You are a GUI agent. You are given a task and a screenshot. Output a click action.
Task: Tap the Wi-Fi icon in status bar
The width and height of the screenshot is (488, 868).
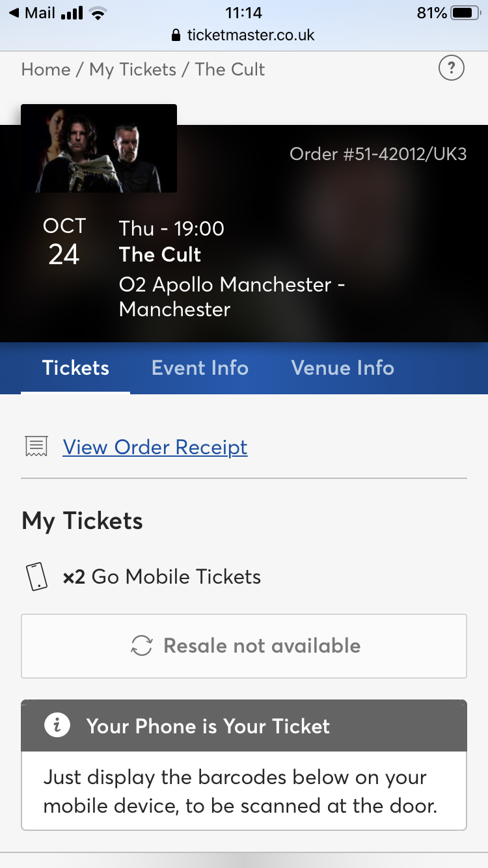pyautogui.click(x=98, y=13)
